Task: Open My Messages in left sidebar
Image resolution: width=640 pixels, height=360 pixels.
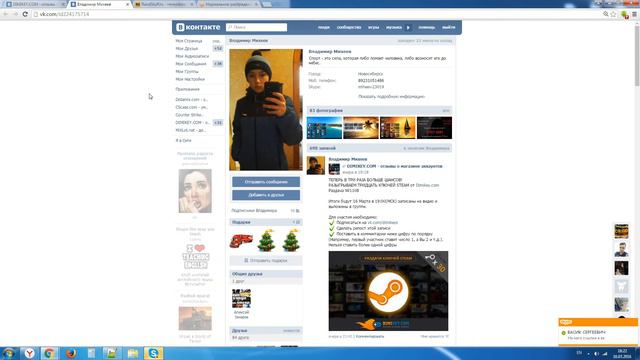Action: (191, 64)
